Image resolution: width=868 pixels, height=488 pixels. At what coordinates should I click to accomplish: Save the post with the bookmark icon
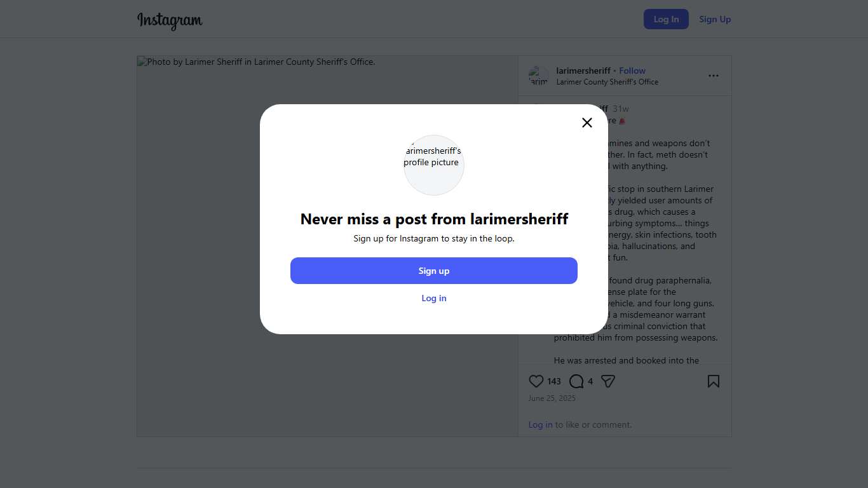coord(714,381)
